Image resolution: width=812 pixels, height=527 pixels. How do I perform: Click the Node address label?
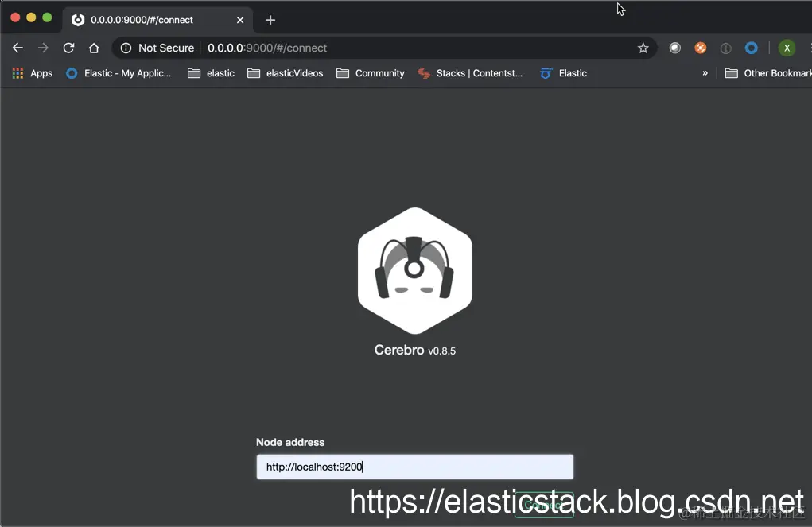[x=290, y=442]
